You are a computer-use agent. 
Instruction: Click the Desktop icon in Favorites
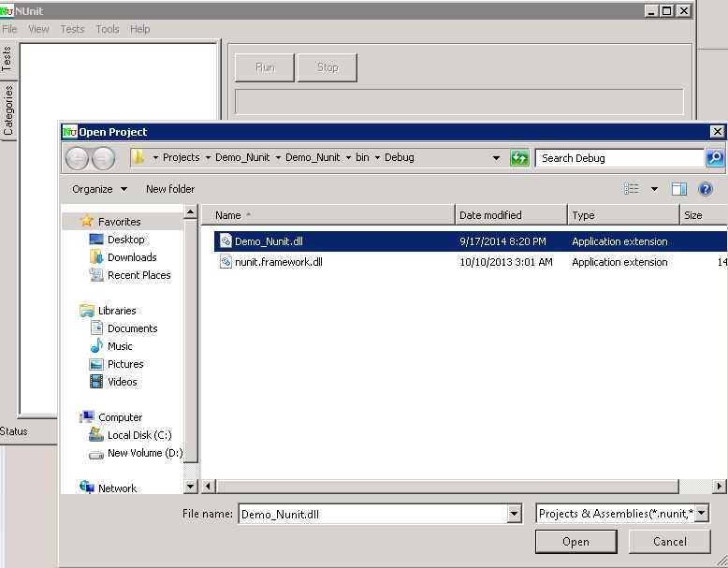[96, 240]
